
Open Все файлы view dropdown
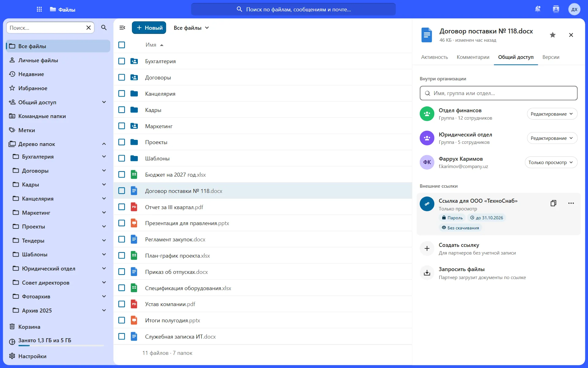(x=191, y=28)
